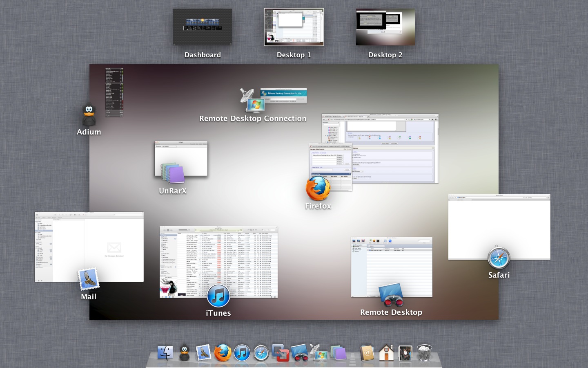The height and width of the screenshot is (368, 588).
Task: Select the iTunes library window thumbnail
Action: point(218,262)
